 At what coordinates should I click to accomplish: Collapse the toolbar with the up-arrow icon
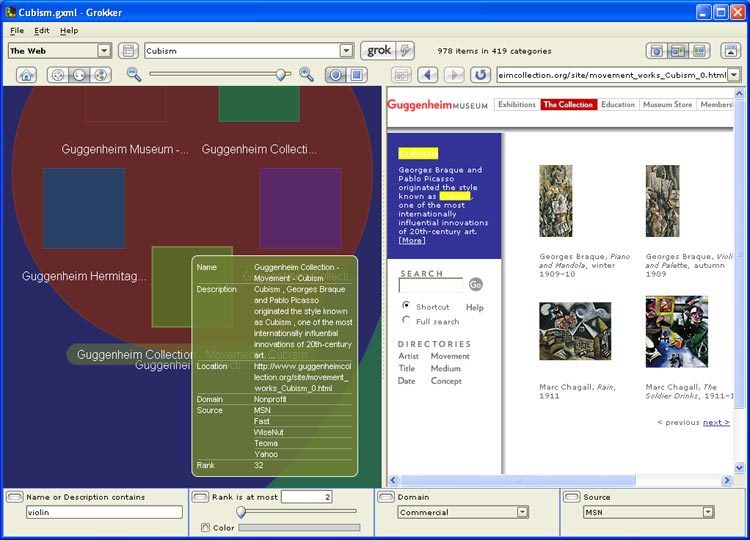[x=730, y=51]
